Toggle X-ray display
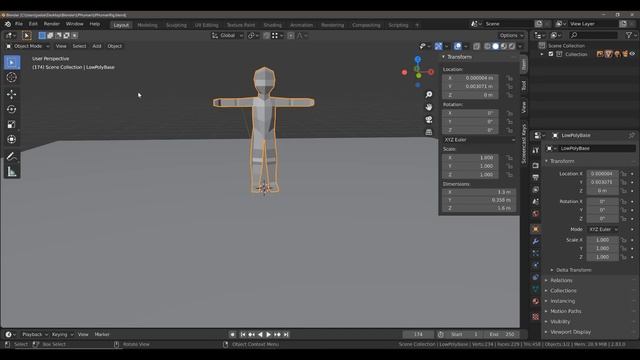 pos(476,46)
